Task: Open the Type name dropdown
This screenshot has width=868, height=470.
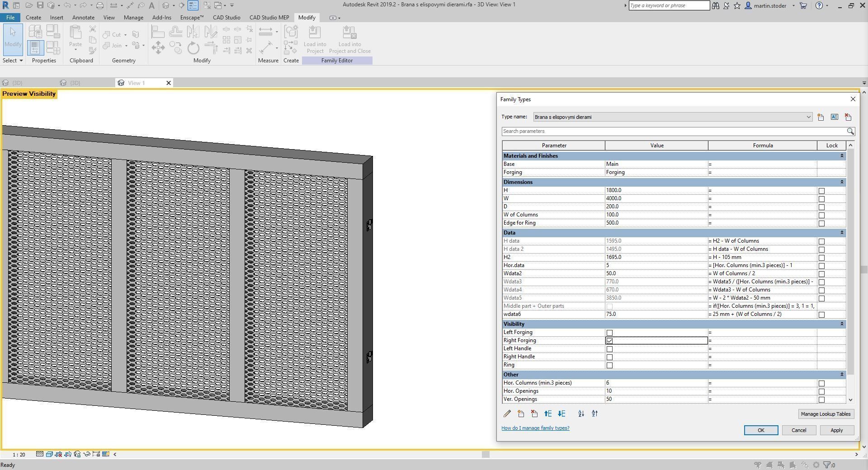Action: point(808,117)
